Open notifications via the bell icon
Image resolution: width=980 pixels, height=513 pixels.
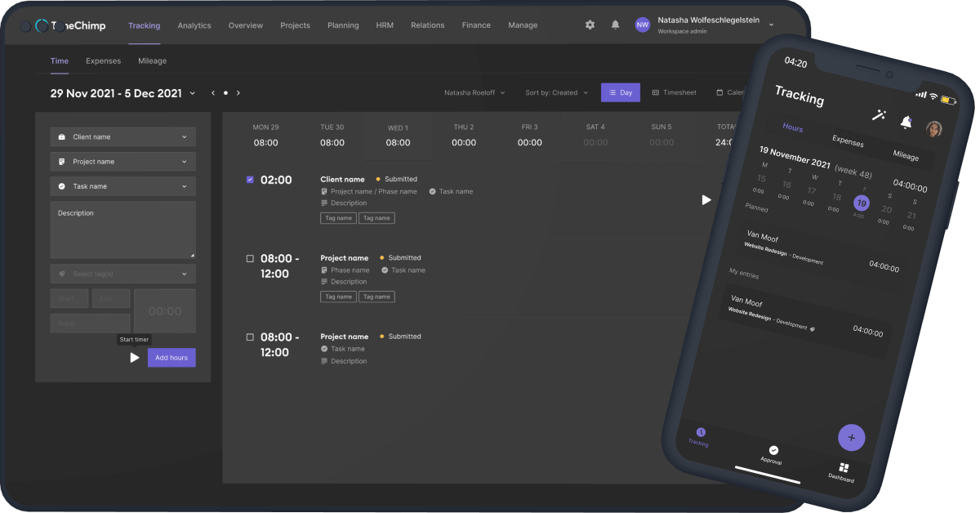coord(615,25)
